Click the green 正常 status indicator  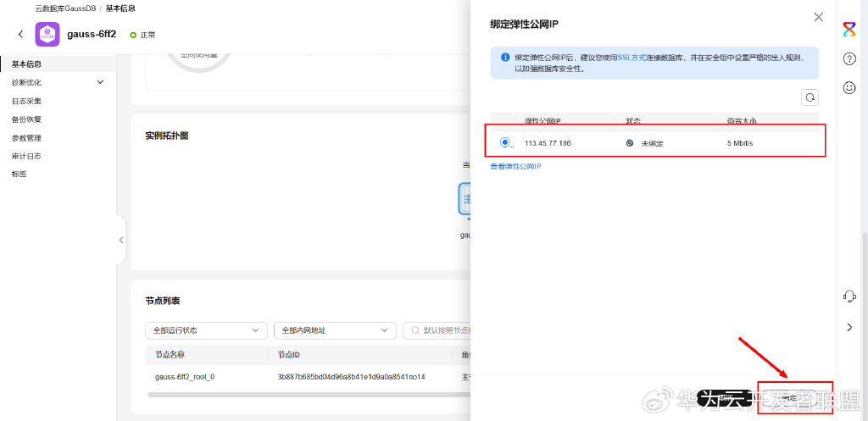133,35
